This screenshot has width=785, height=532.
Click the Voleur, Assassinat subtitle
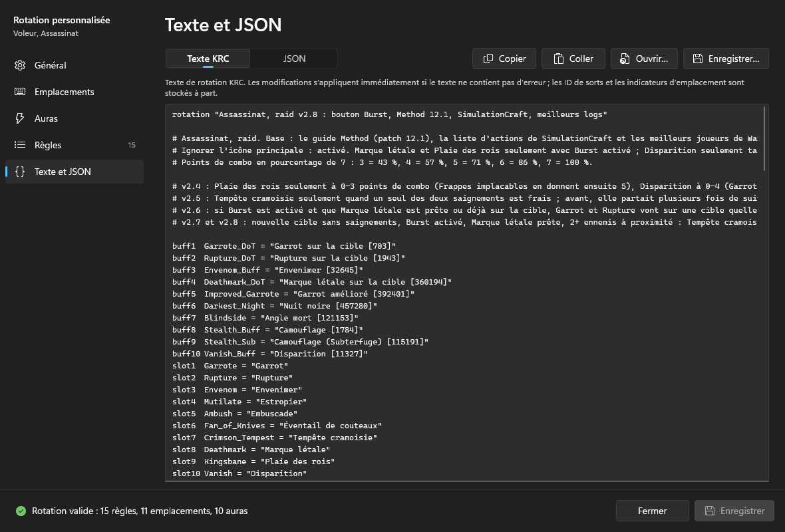click(45, 33)
